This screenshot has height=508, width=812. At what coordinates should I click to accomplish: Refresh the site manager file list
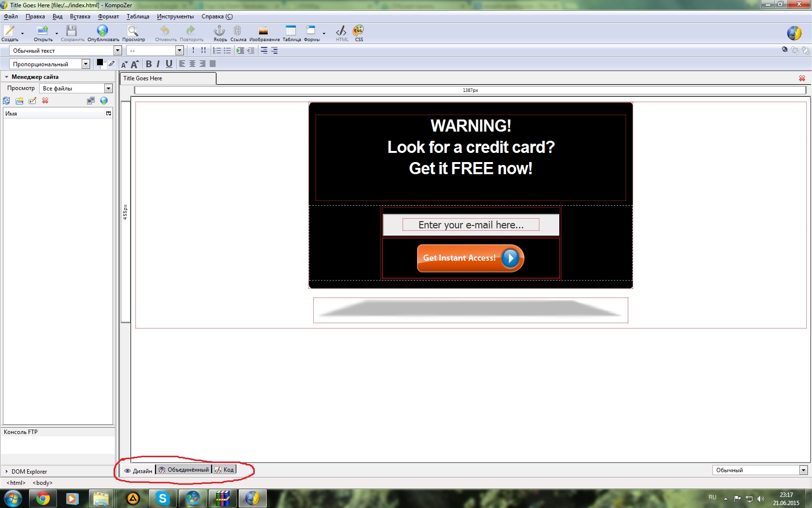tap(6, 101)
